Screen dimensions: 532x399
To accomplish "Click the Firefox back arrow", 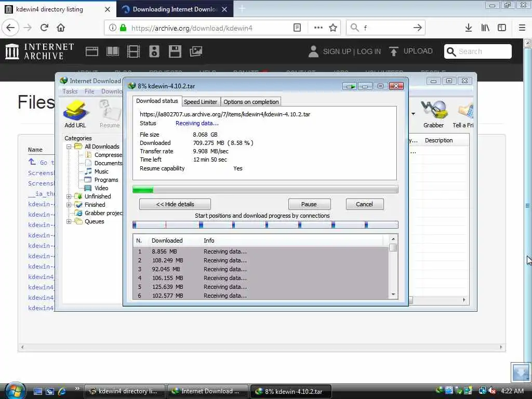I will [10, 28].
